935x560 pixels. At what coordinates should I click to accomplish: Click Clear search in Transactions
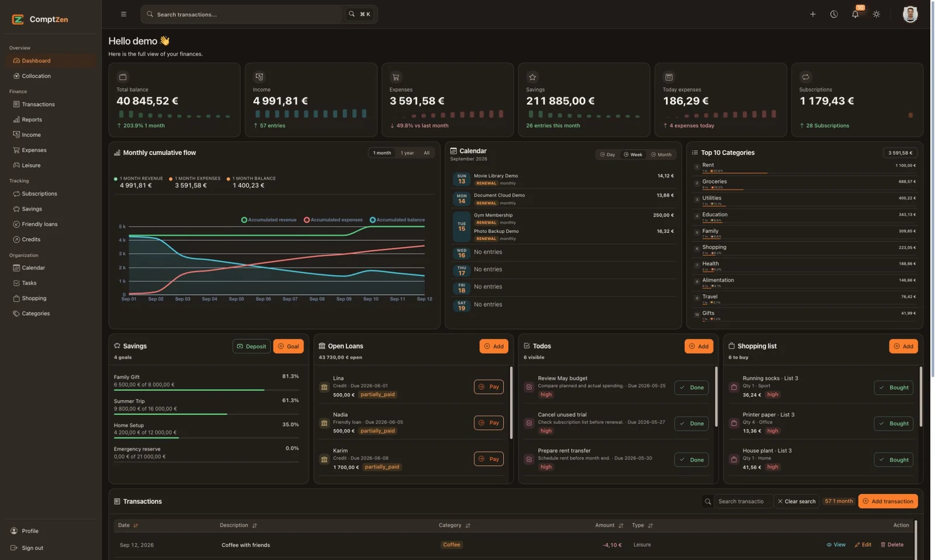797,502
